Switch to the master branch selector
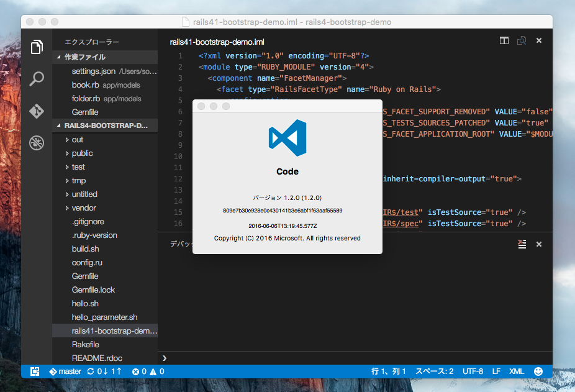Image resolution: width=575 pixels, height=392 pixels. (x=65, y=371)
